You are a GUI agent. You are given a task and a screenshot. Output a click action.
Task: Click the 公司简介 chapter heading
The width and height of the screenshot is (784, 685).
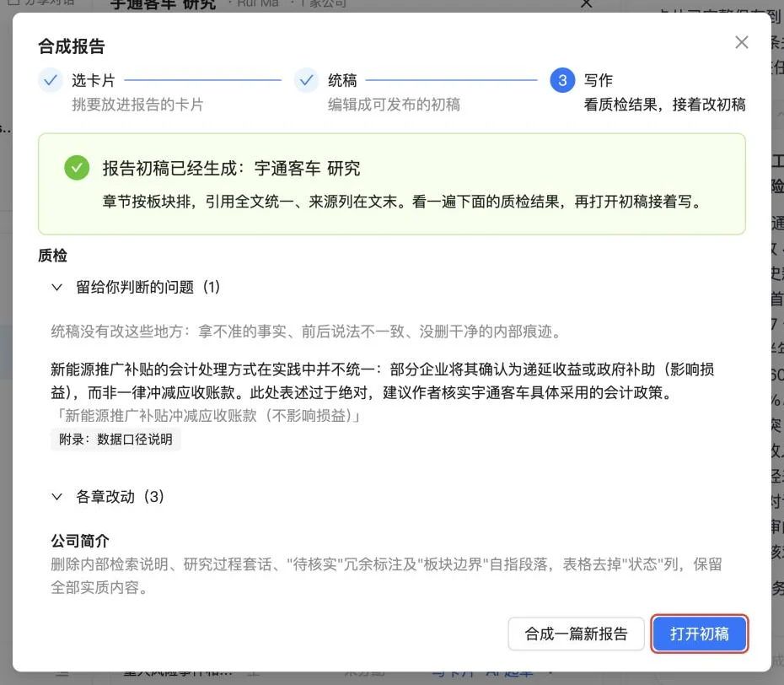tap(80, 541)
